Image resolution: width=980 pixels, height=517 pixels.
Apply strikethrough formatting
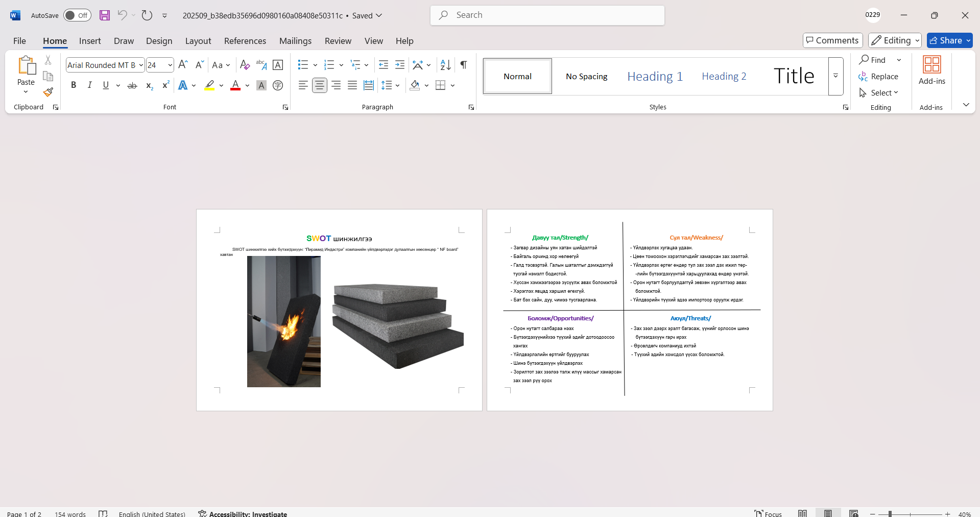pyautogui.click(x=132, y=85)
